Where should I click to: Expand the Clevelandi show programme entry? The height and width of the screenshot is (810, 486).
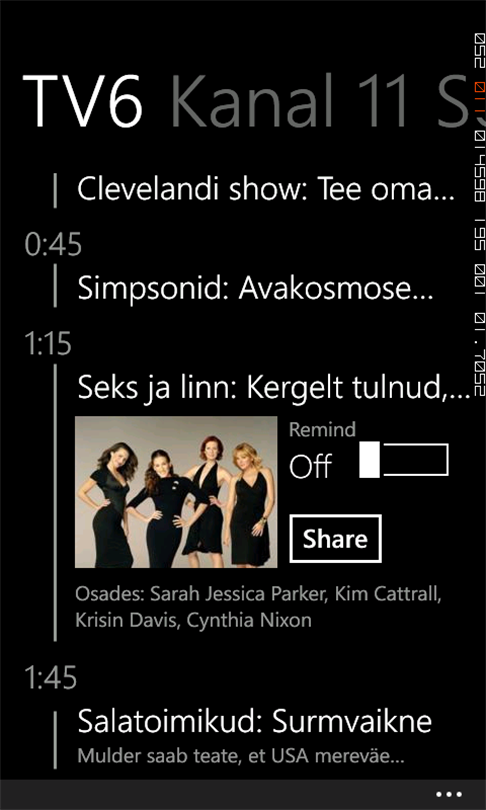(265, 190)
